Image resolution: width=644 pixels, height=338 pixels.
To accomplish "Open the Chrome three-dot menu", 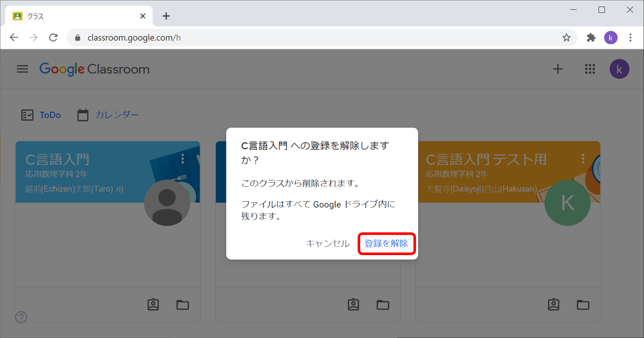I will point(630,38).
